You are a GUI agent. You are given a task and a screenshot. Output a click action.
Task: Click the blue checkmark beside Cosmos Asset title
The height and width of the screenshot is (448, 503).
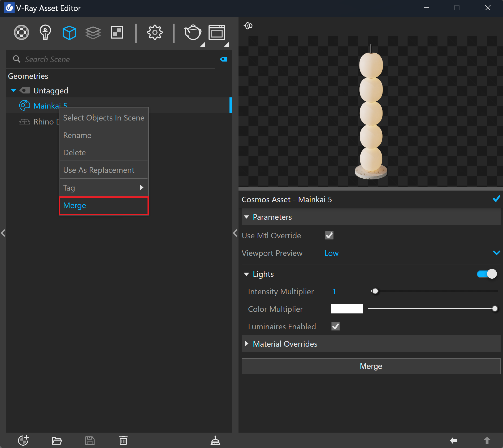pos(496,199)
